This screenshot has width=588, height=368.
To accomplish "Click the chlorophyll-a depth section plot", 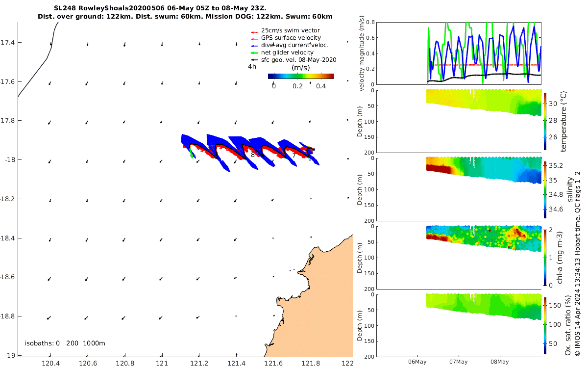I will (460, 257).
